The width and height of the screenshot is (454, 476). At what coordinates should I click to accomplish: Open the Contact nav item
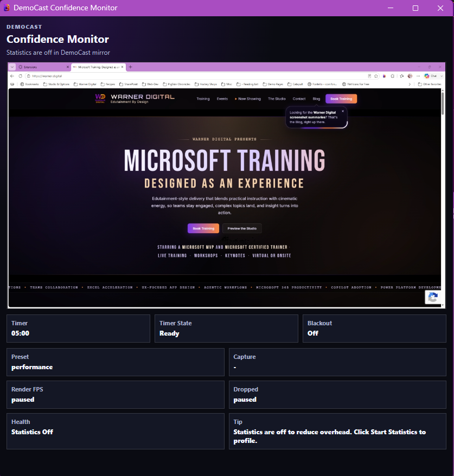299,99
